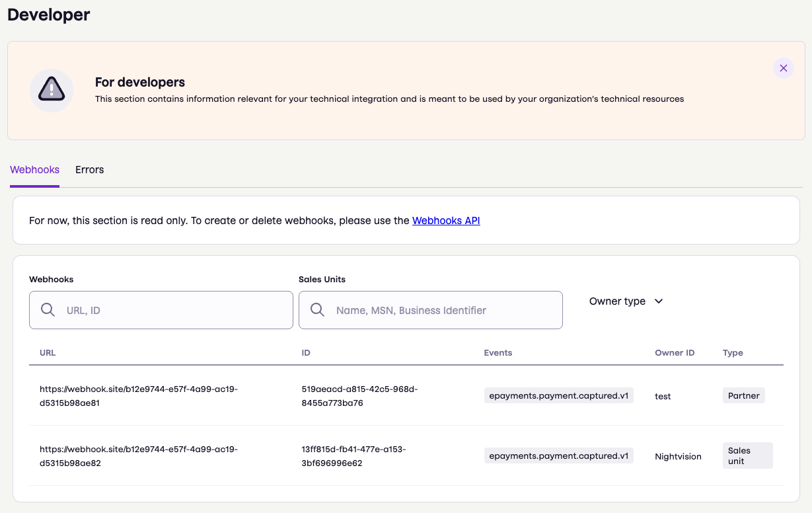The image size is (812, 513).
Task: Select the Webhooks tab
Action: click(34, 170)
